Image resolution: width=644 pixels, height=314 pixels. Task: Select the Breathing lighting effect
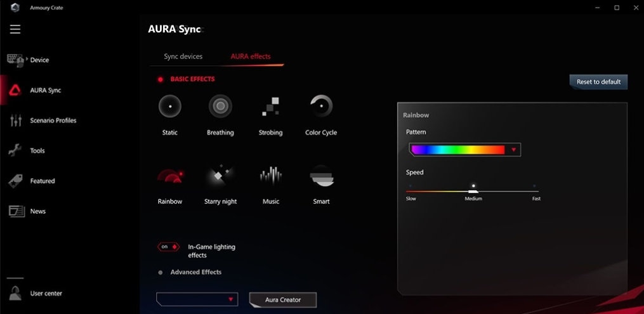click(x=221, y=107)
